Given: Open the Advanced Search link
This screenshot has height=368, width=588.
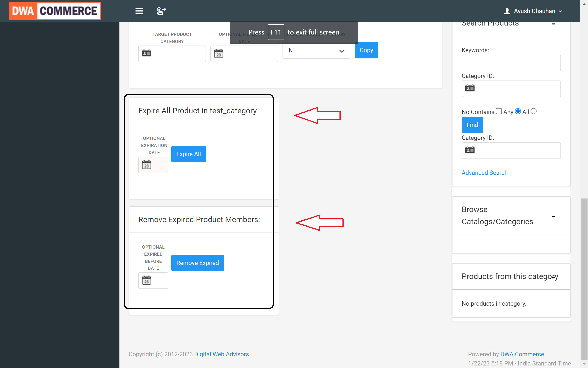Looking at the screenshot, I should [484, 172].
